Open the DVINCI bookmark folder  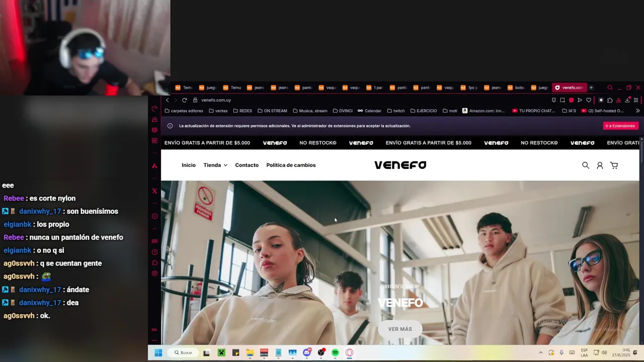coord(342,111)
